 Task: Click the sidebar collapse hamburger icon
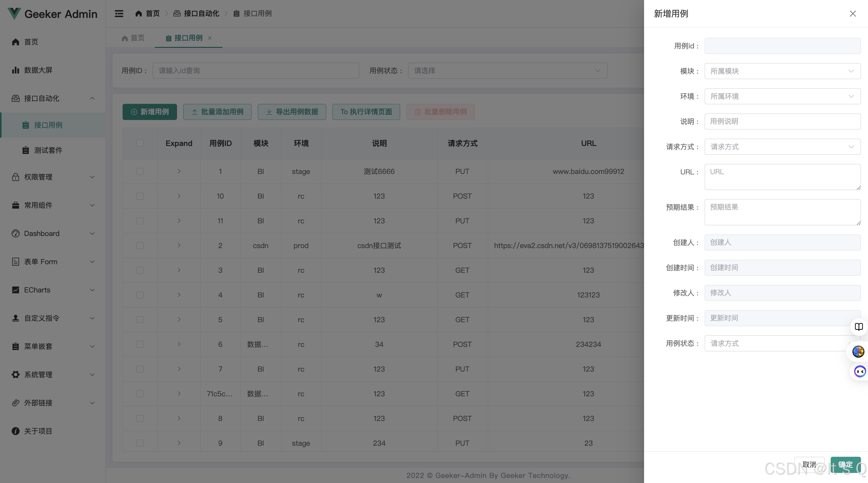119,13
